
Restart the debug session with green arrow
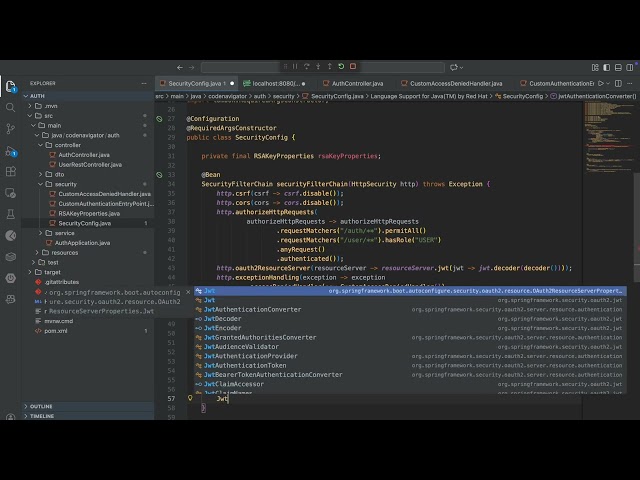(341, 67)
